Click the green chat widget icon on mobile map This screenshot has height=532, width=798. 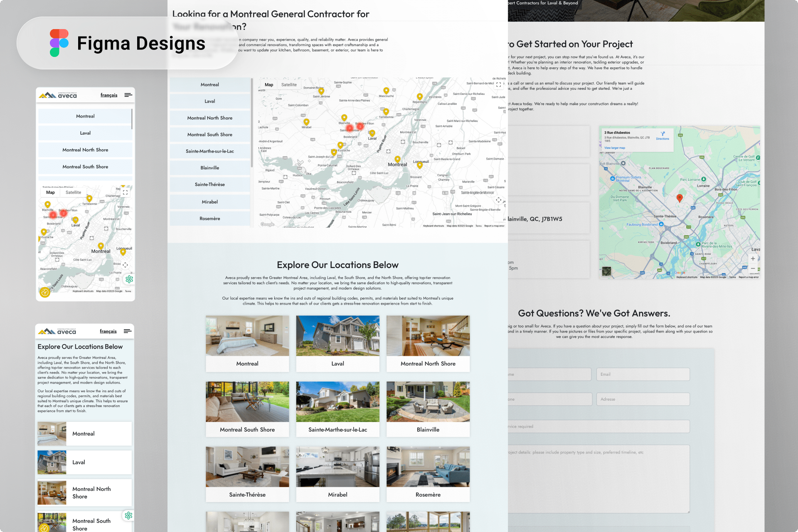click(x=129, y=279)
